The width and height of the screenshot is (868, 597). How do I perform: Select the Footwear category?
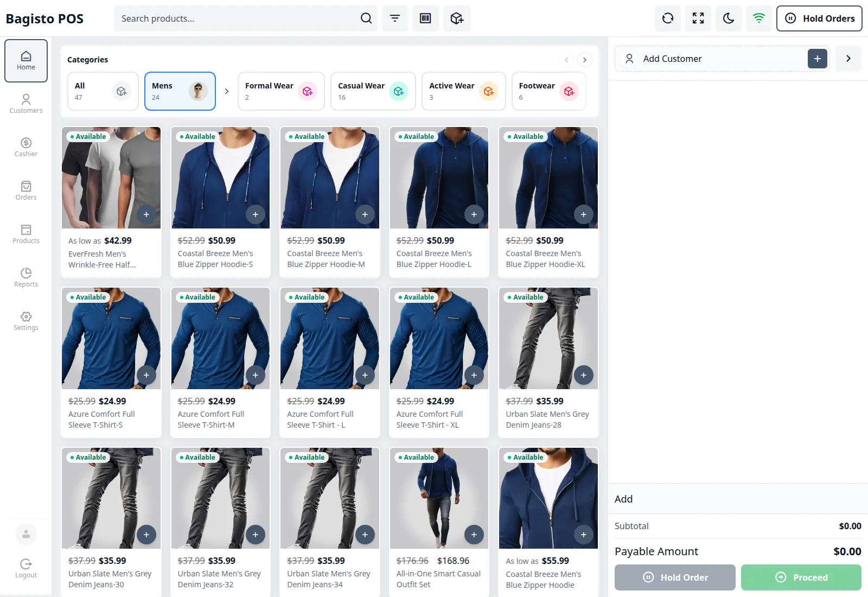tap(549, 91)
